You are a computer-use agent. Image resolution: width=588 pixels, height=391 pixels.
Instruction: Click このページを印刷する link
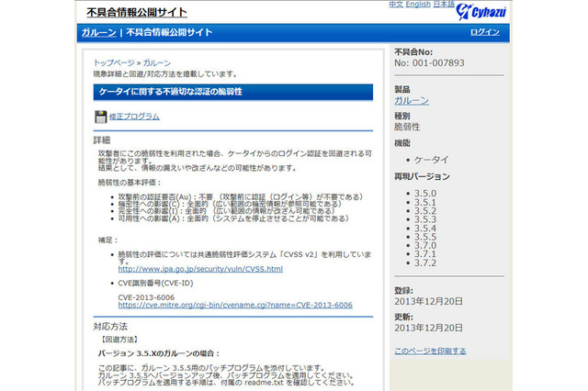[x=430, y=352]
